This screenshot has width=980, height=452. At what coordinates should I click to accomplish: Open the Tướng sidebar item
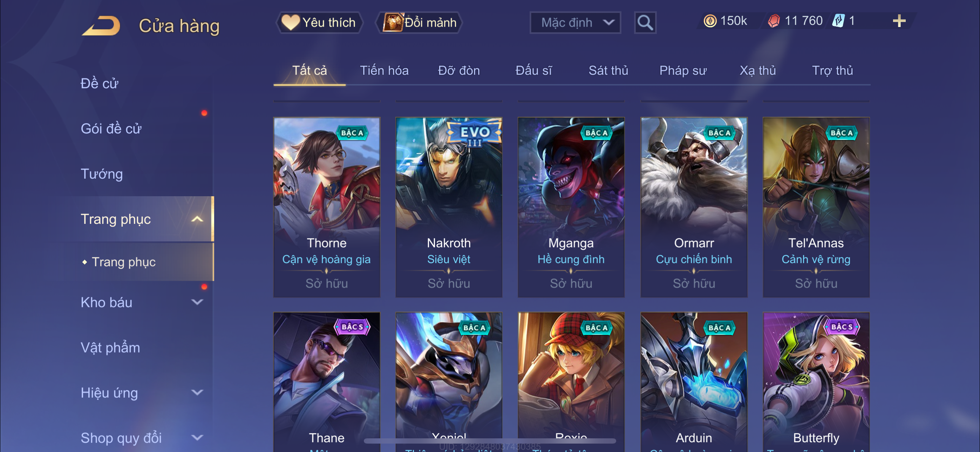tap(102, 174)
